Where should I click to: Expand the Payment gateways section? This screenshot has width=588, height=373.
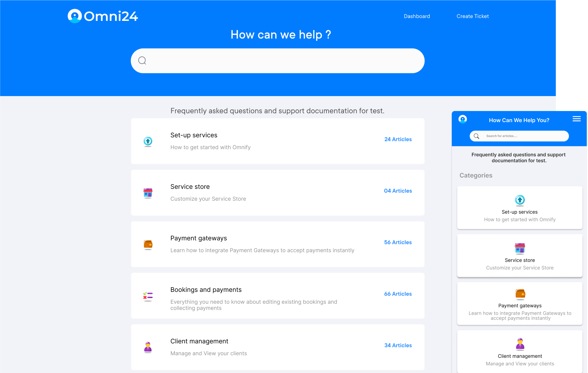[278, 243]
